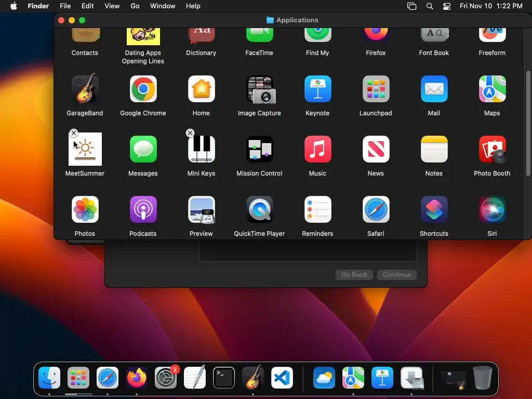Open Mission Control app icon
This screenshot has width=532, height=399.
pyautogui.click(x=260, y=149)
